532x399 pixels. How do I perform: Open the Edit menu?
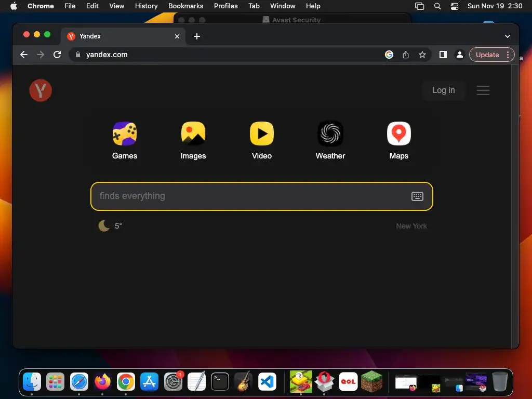click(92, 6)
